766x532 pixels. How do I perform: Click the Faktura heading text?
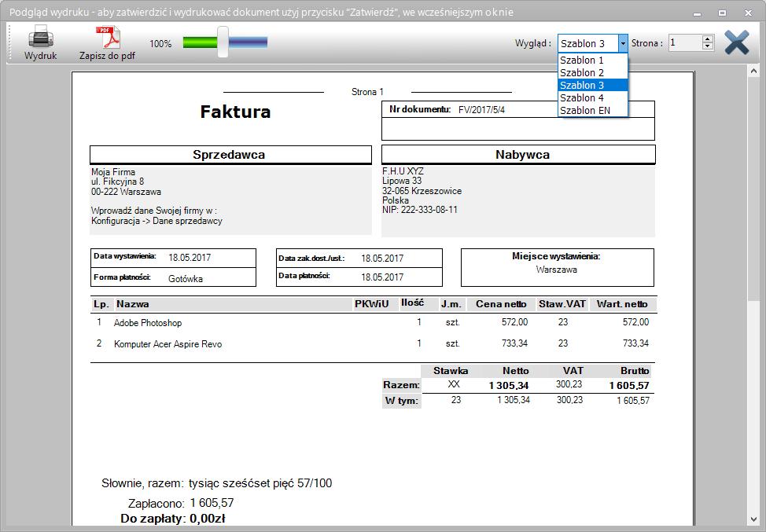235,112
